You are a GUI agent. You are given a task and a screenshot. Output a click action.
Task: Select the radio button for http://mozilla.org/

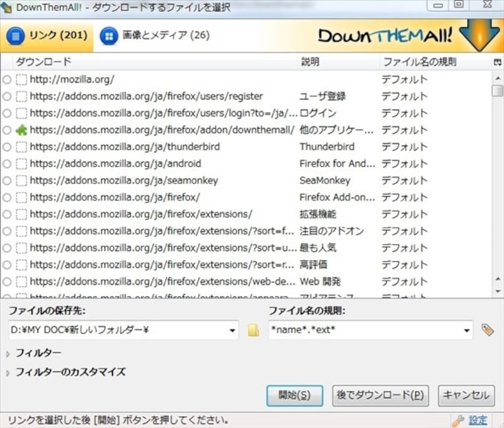click(x=7, y=80)
